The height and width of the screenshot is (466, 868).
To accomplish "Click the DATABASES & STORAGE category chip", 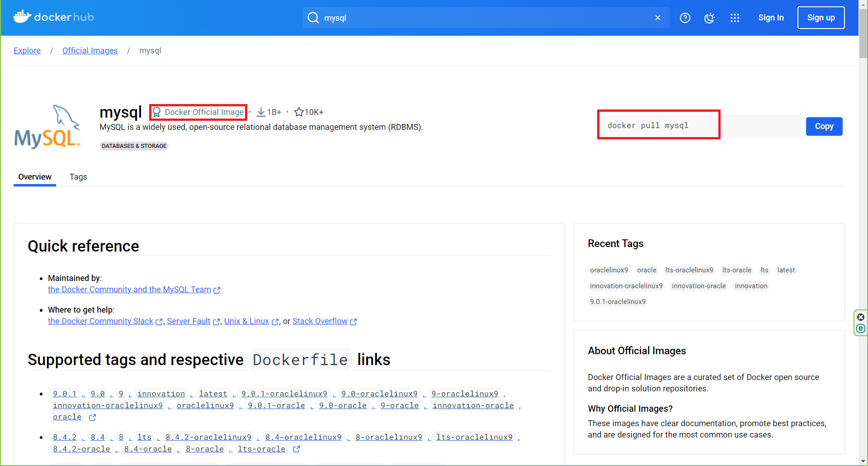I will pyautogui.click(x=134, y=146).
